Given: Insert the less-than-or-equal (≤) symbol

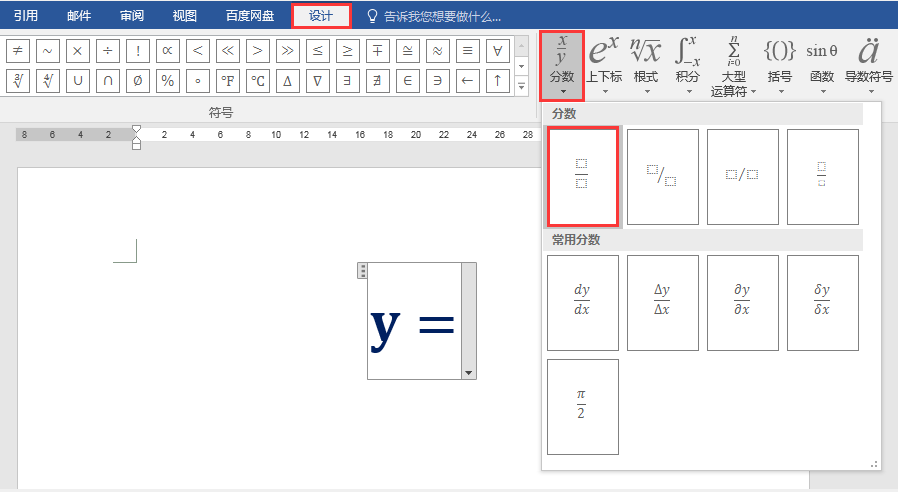Looking at the screenshot, I should pos(317,50).
